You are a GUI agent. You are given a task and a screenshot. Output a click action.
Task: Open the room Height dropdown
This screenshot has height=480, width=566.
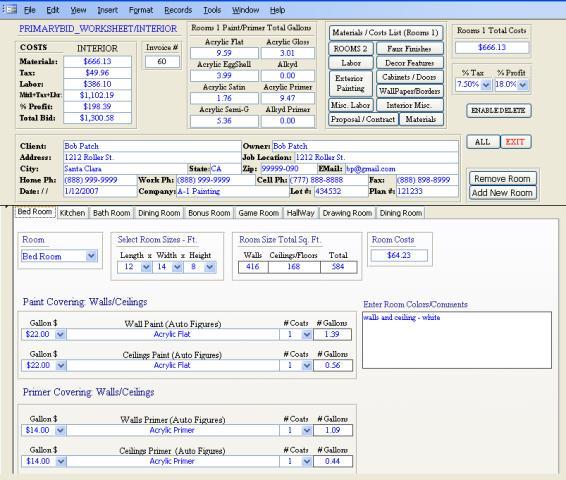click(x=209, y=267)
